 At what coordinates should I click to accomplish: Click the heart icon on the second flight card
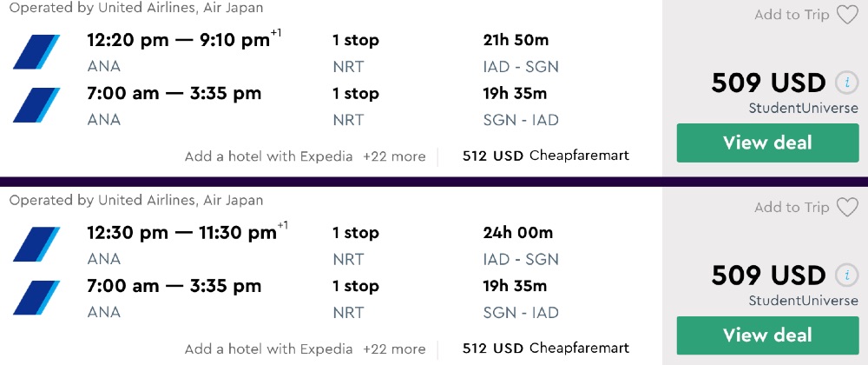click(x=846, y=207)
